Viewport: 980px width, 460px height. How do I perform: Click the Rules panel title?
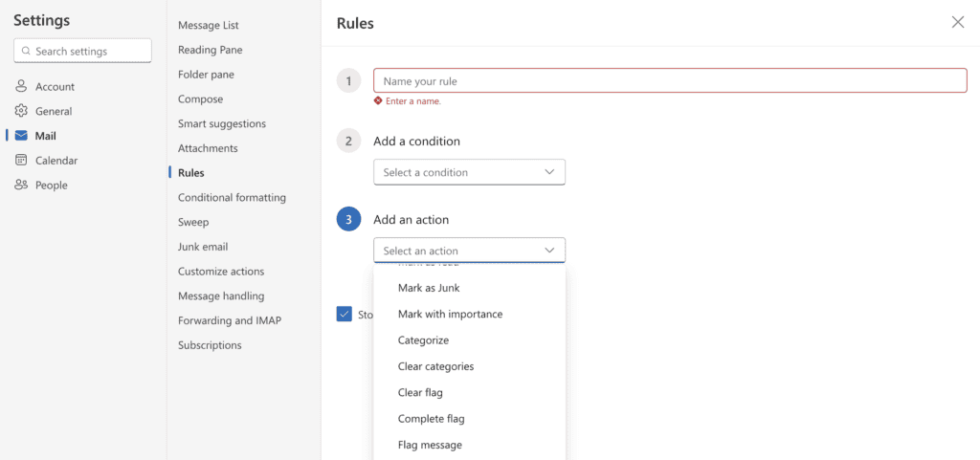pos(355,24)
